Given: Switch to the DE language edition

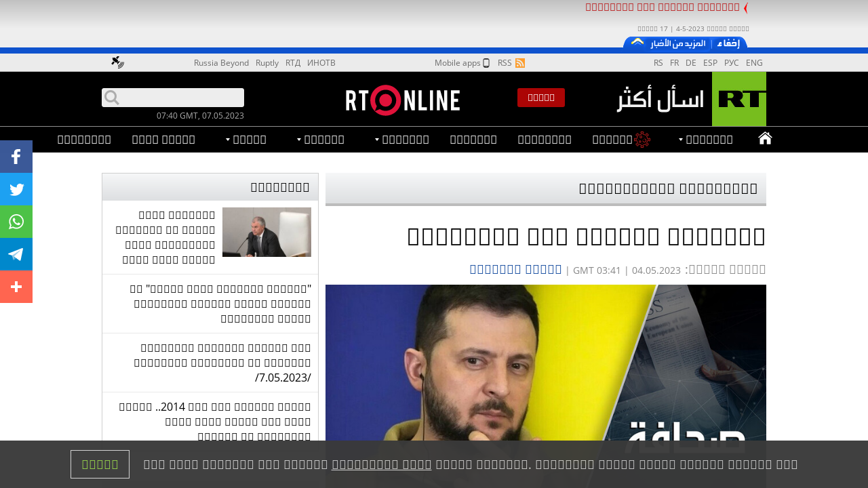Looking at the screenshot, I should (690, 63).
